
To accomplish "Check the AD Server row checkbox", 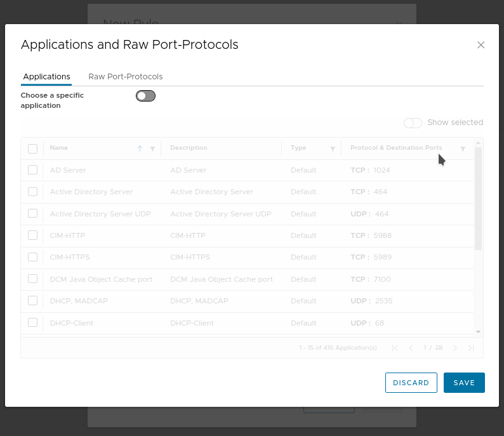I will 33,170.
